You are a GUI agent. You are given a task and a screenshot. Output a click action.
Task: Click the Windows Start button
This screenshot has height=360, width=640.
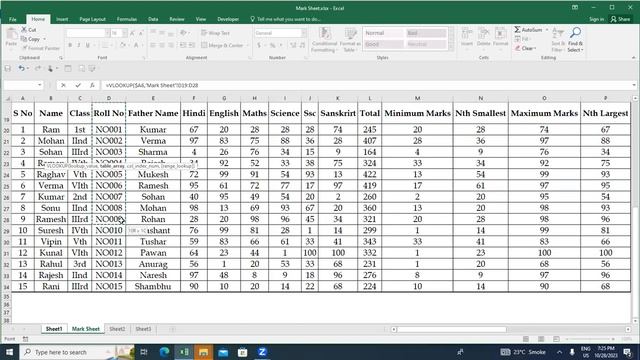point(9,352)
